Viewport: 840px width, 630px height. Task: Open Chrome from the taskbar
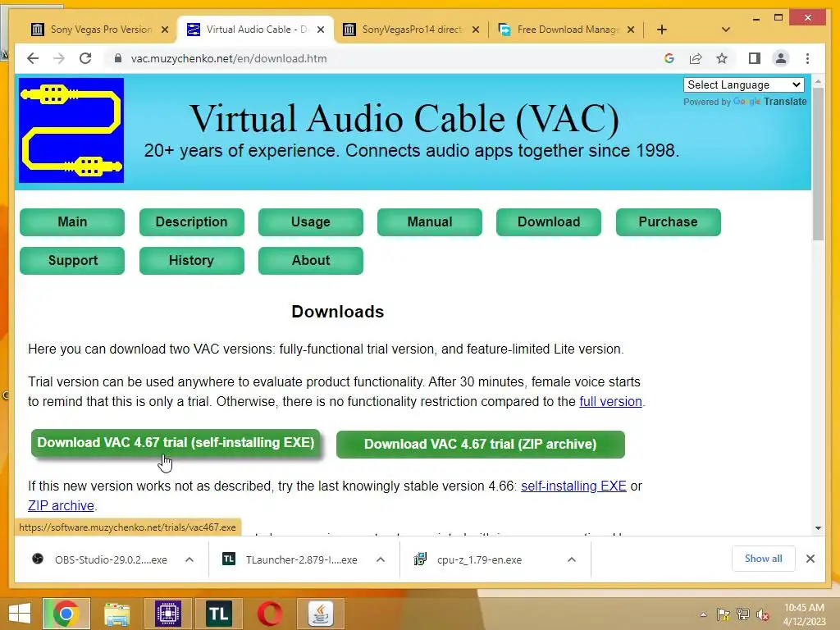[x=66, y=614]
